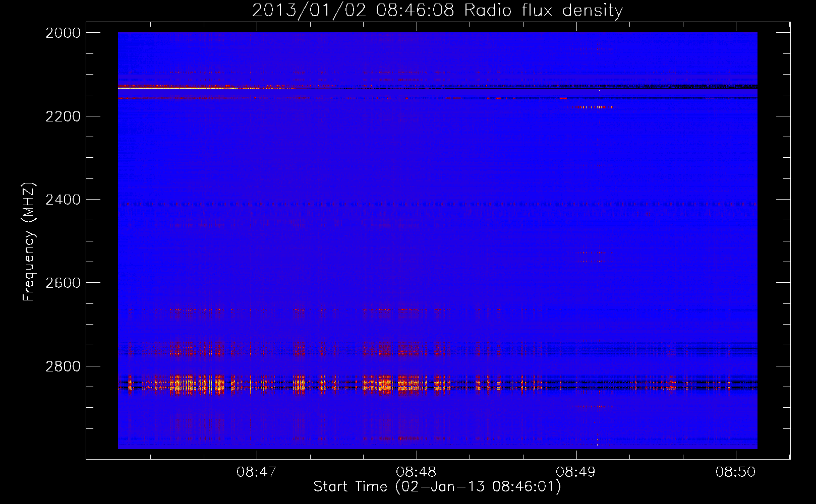Select the 2000 frequency axis label

(x=63, y=33)
